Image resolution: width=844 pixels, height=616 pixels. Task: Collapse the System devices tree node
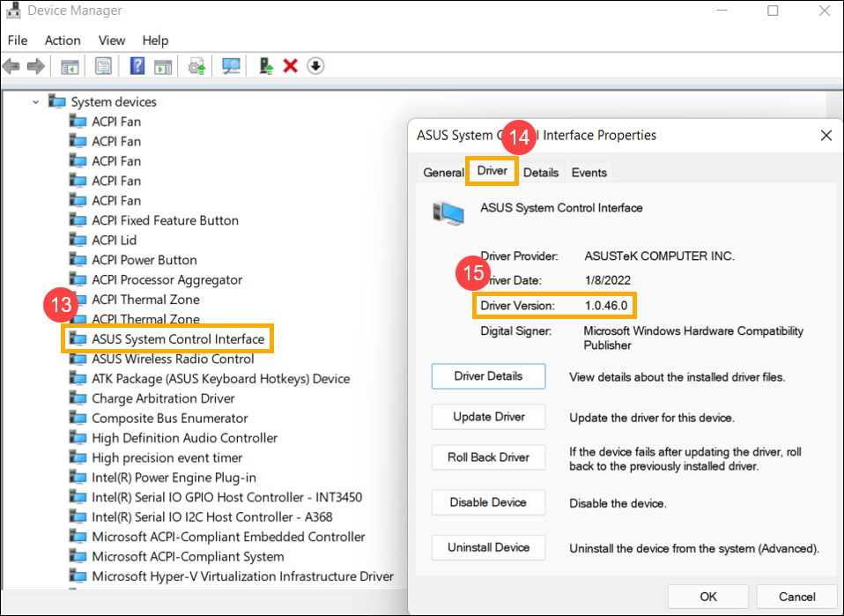click(x=35, y=101)
